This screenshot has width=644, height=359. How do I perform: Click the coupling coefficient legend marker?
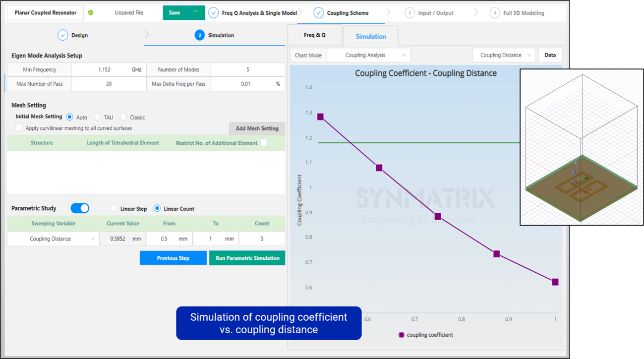(x=401, y=335)
